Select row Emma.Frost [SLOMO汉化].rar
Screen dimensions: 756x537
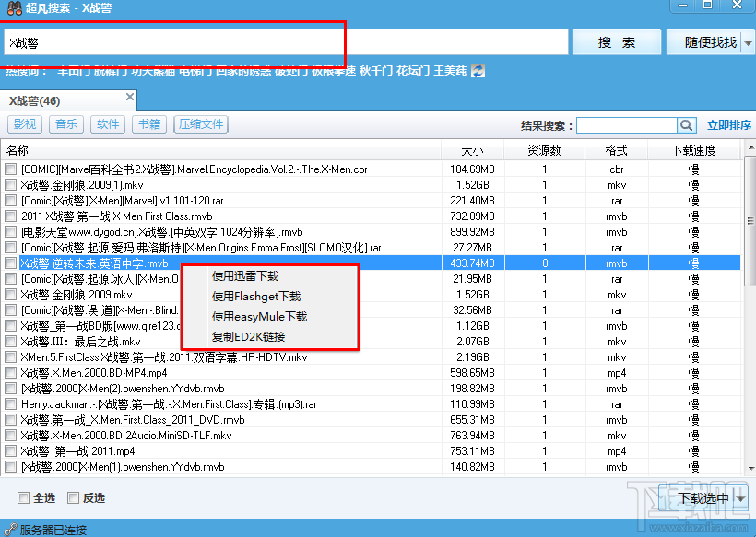tap(371, 248)
